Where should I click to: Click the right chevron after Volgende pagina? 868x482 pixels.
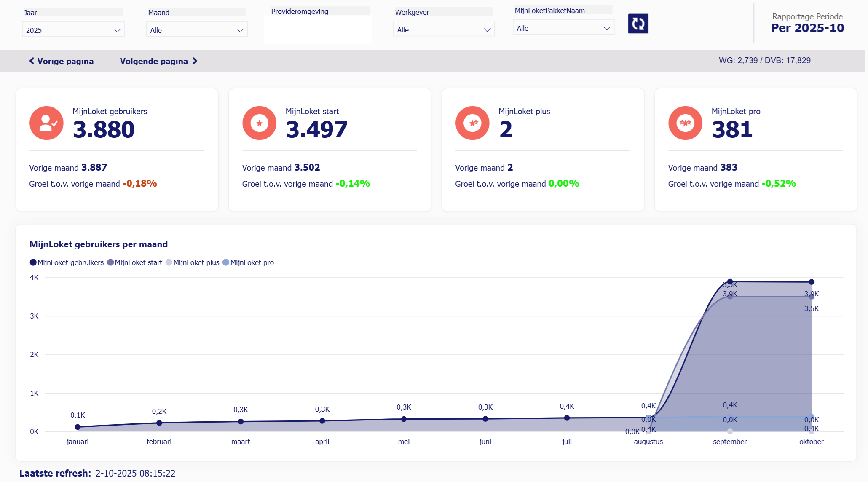(195, 61)
